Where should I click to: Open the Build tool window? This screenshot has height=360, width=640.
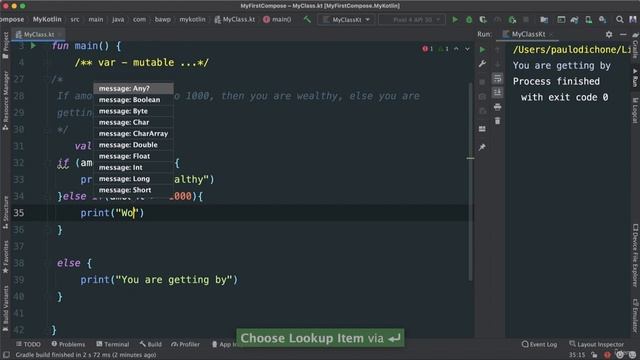coord(151,344)
